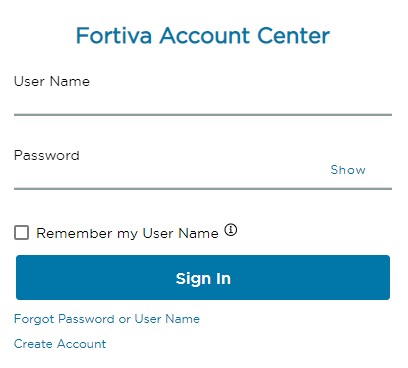Tick the Remember my User Name checkbox
This screenshot has height=368, width=408.
21,232
